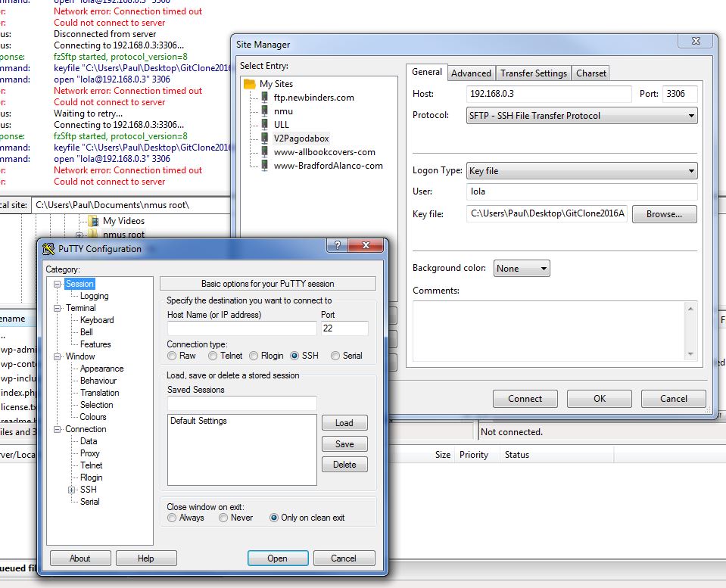Viewport: 726px width, 588px height.
Task: Open the Transfer Settings tab
Action: (x=534, y=73)
